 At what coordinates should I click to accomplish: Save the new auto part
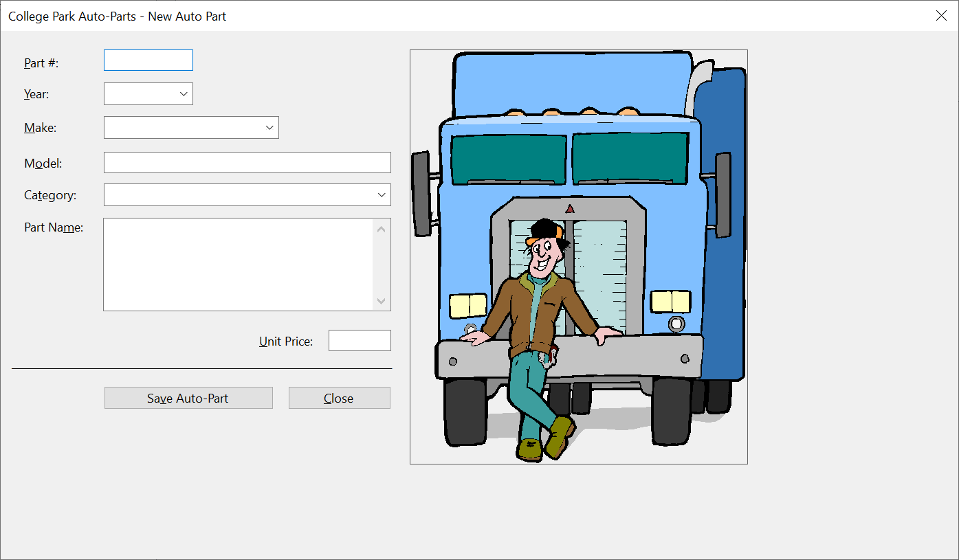pyautogui.click(x=188, y=398)
